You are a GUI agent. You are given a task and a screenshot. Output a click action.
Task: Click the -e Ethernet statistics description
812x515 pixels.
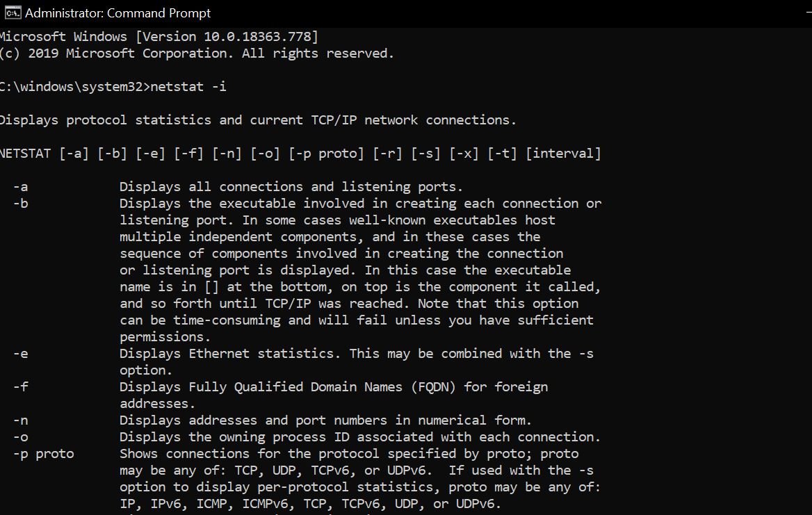(356, 353)
